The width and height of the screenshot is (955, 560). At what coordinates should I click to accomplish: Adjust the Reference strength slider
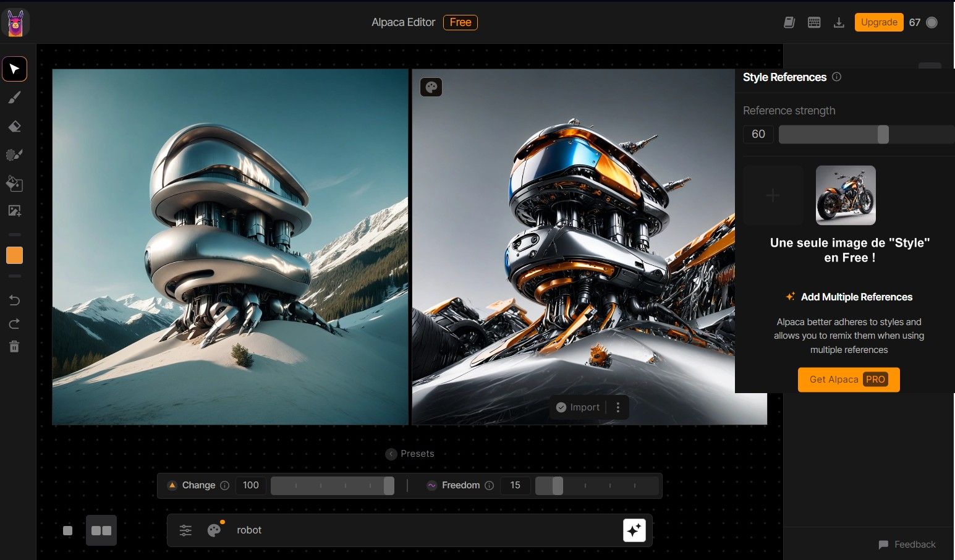click(866, 134)
